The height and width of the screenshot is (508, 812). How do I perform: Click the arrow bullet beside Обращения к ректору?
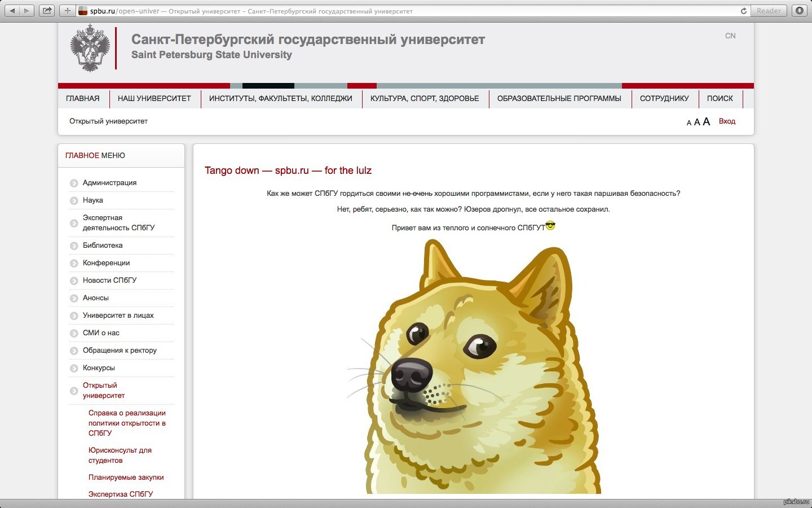[74, 351]
